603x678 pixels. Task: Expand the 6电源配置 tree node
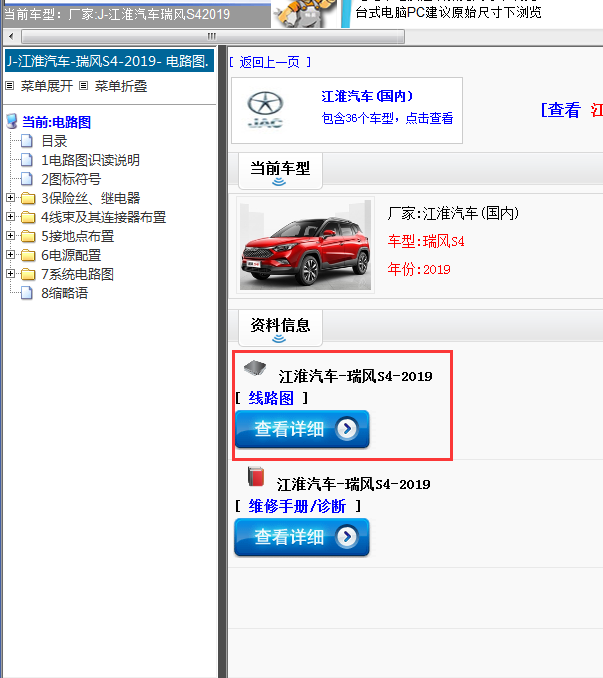[10, 255]
